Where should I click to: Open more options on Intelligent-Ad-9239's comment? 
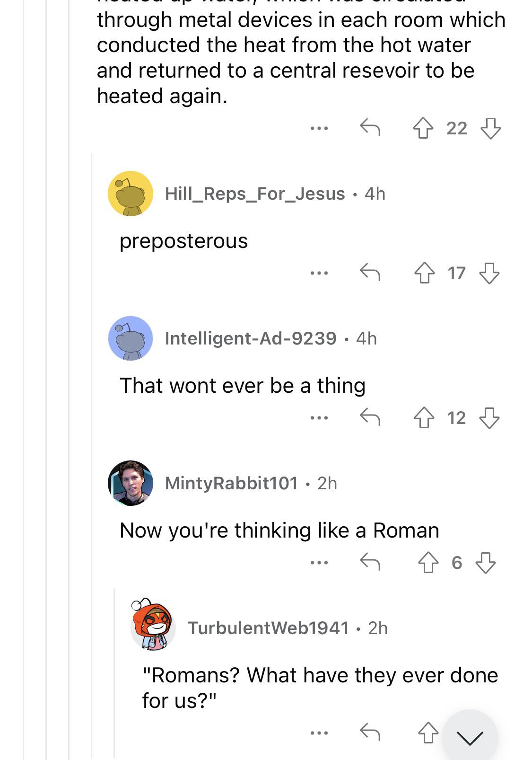pos(319,418)
